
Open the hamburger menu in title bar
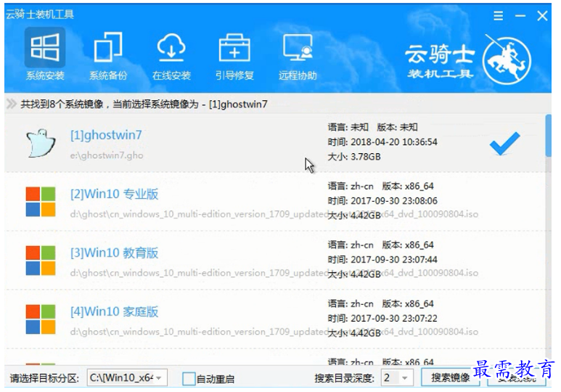pos(498,16)
